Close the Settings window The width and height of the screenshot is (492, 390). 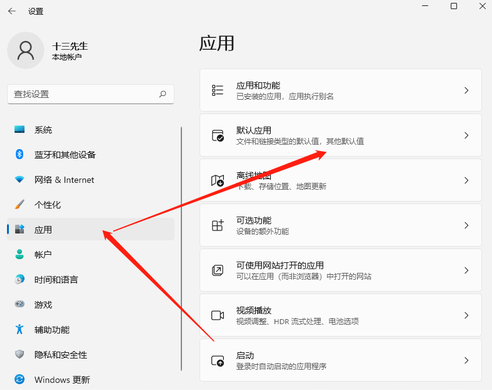coord(482,6)
